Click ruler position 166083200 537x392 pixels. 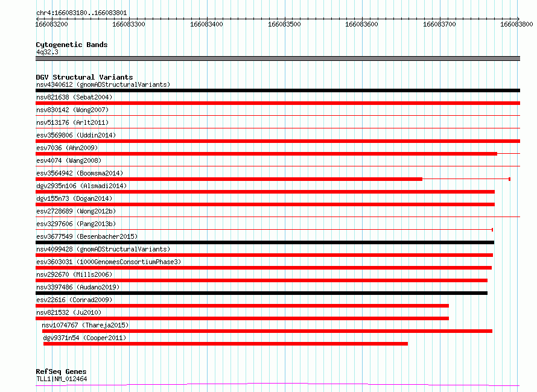tap(52, 24)
